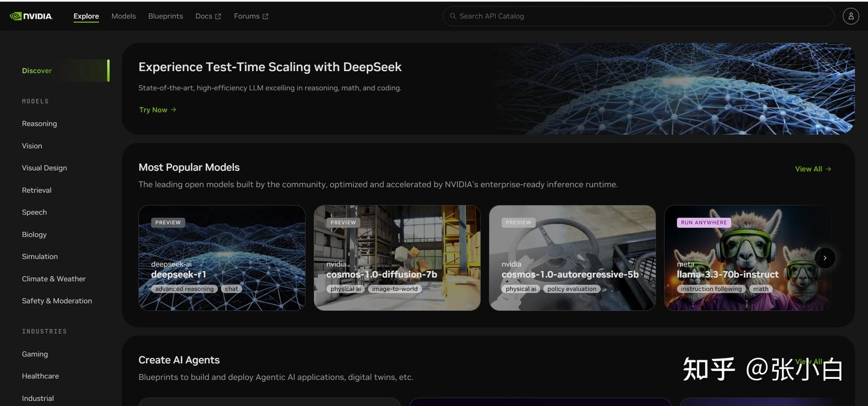Open Healthcare industry section
This screenshot has height=406, width=868.
(40, 376)
